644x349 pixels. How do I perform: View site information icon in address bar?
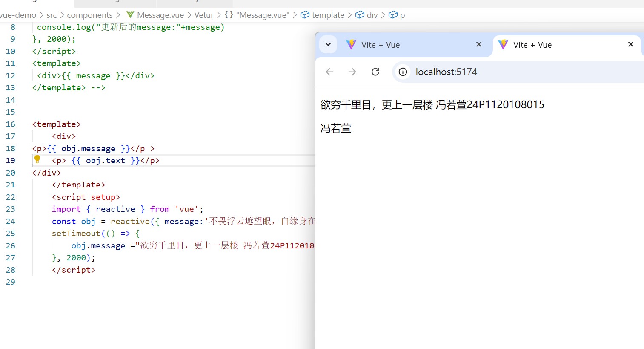coord(403,72)
